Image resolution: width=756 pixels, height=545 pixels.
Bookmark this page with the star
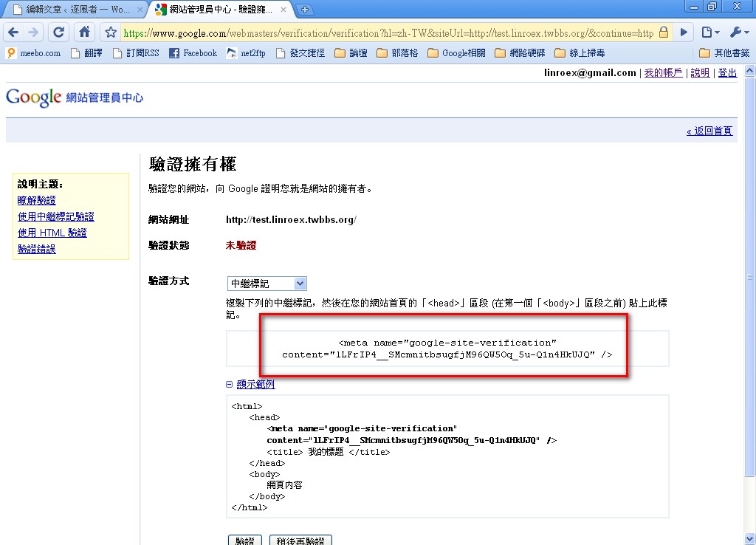pyautogui.click(x=111, y=32)
